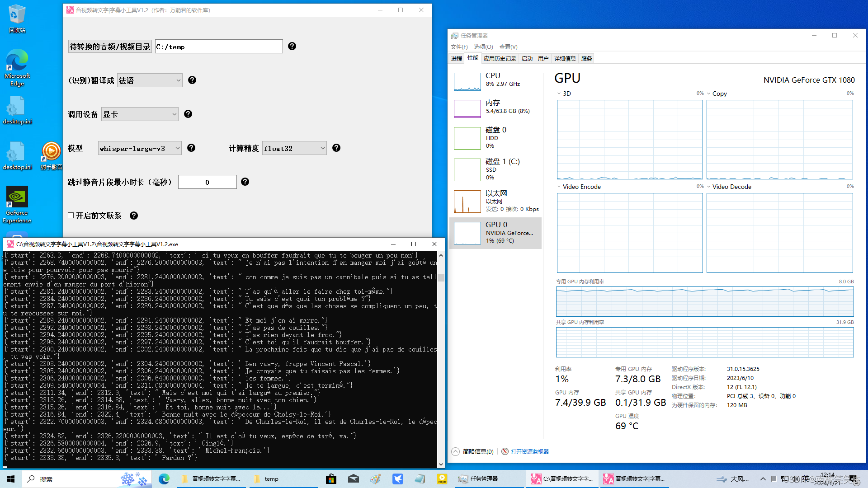Screen dimensions: 868x488
Task: Switch to 详细信息 tab in Task Manager
Action: [565, 58]
